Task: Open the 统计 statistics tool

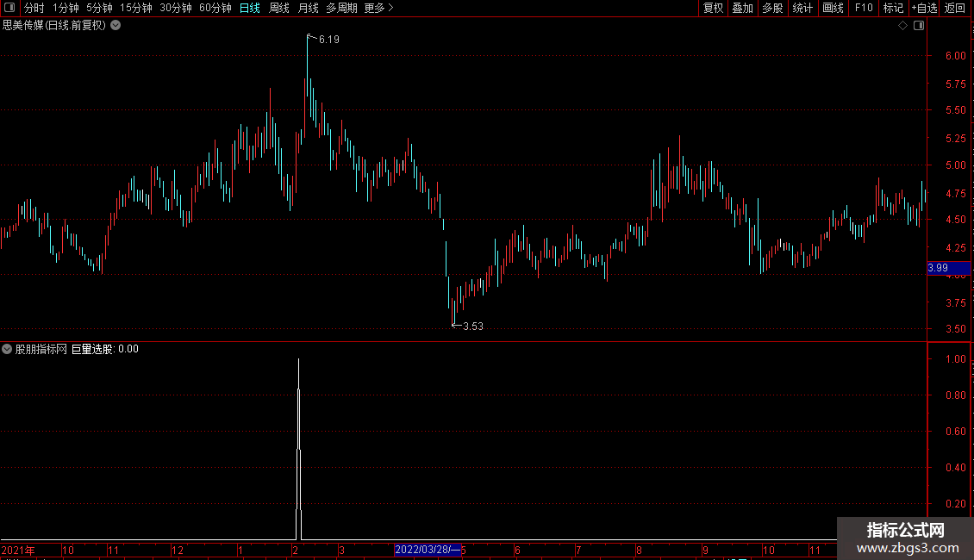Action: (x=802, y=8)
